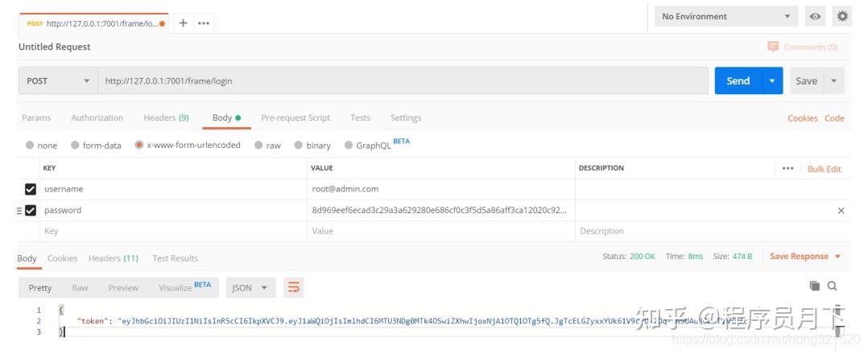868x354 pixels.
Task: Click the wrap lines icon in response
Action: 294,287
